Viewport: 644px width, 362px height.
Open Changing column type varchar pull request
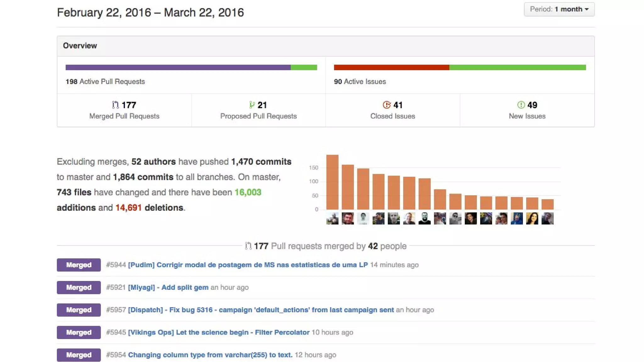(x=210, y=355)
